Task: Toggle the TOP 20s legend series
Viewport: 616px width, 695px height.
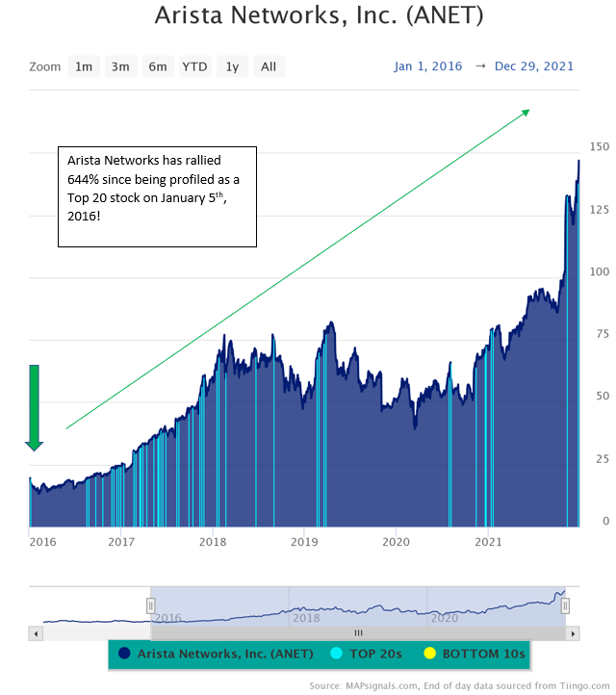Action: click(367, 654)
